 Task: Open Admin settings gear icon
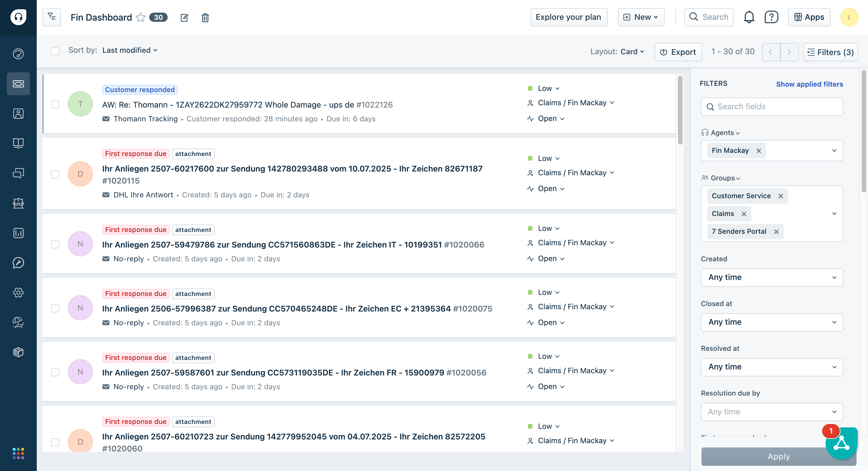[x=18, y=292]
